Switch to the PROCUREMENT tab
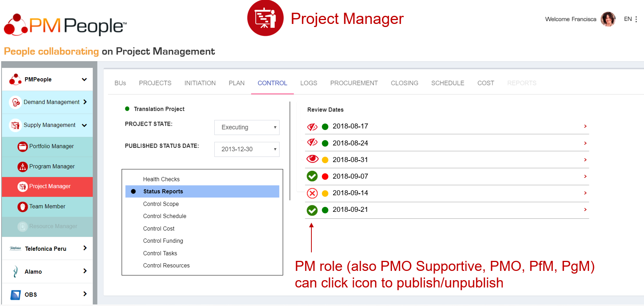 pos(354,83)
